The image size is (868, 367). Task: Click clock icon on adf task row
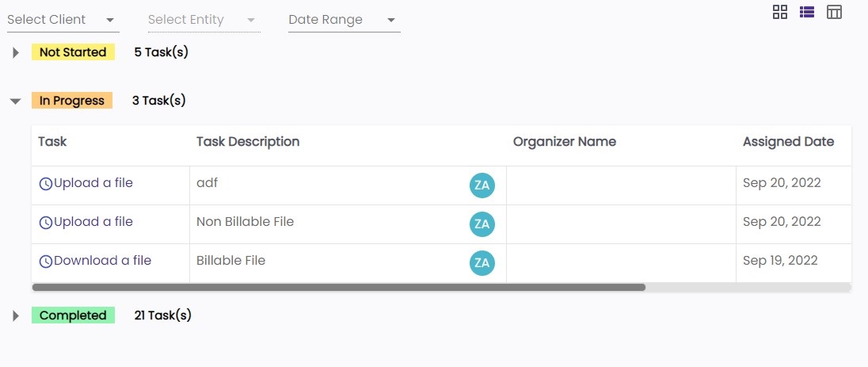pos(46,184)
